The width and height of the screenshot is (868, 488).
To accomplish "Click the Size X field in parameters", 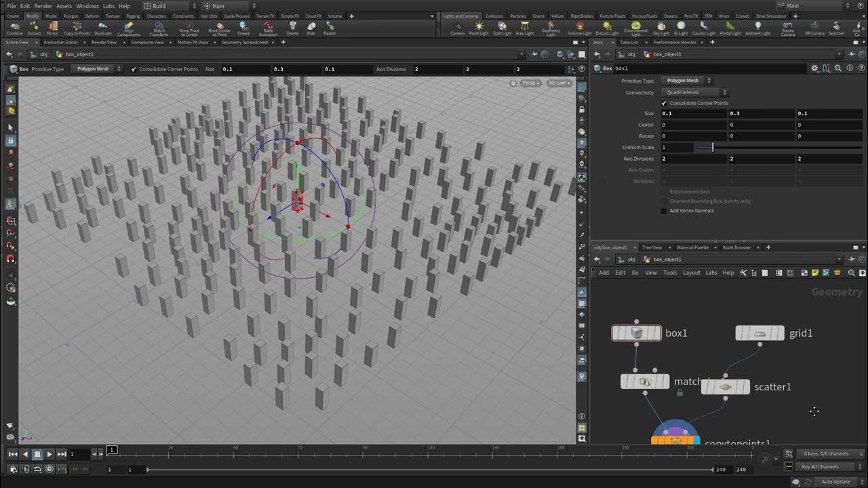I will tap(694, 114).
